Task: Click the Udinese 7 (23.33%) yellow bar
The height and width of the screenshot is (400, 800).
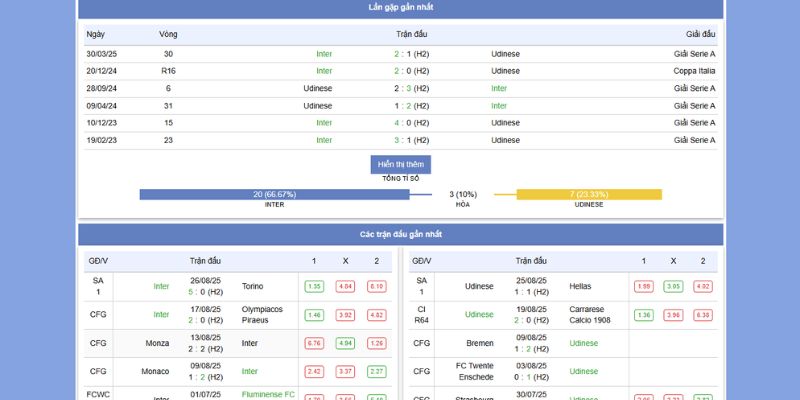Action: coord(589,194)
